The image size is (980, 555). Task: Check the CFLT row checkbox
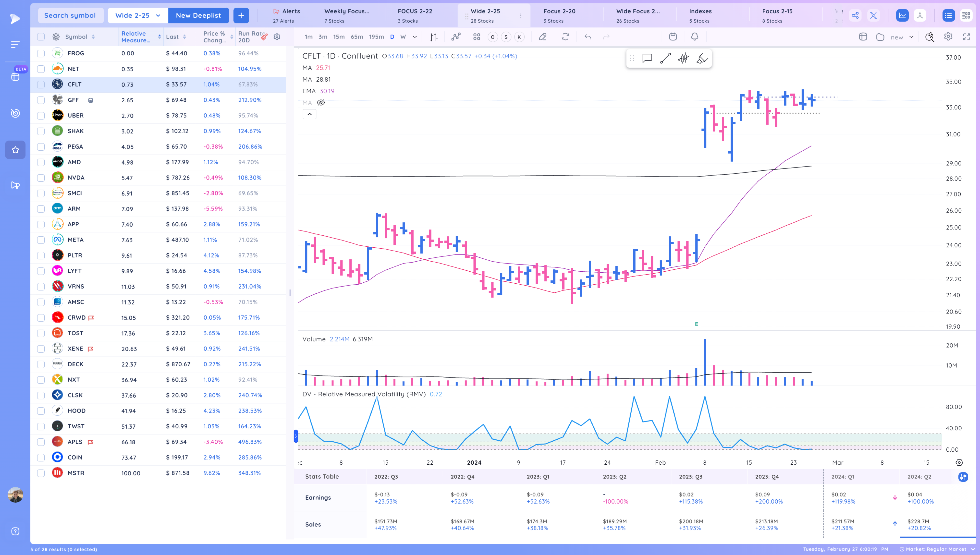[x=41, y=85]
